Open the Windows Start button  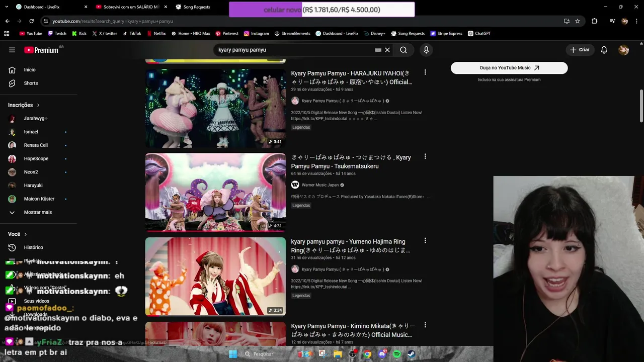[x=233, y=354]
